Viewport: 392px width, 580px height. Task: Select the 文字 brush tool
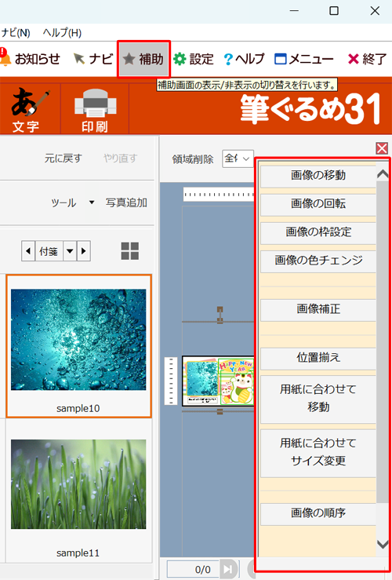[x=30, y=109]
